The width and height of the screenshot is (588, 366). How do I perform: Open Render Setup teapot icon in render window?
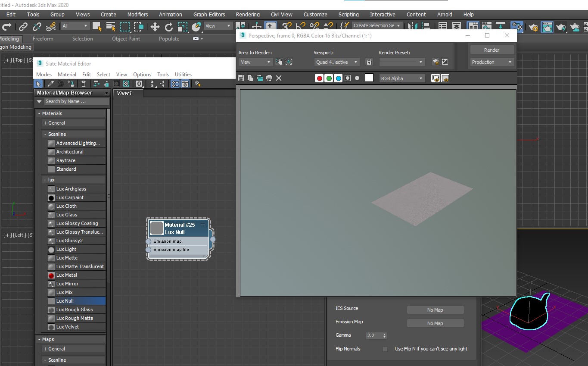435,62
